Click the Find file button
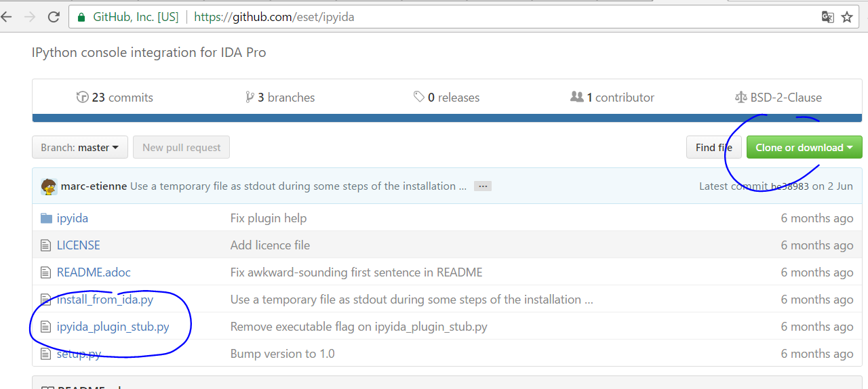Screen dimensions: 868x389 [713, 148]
